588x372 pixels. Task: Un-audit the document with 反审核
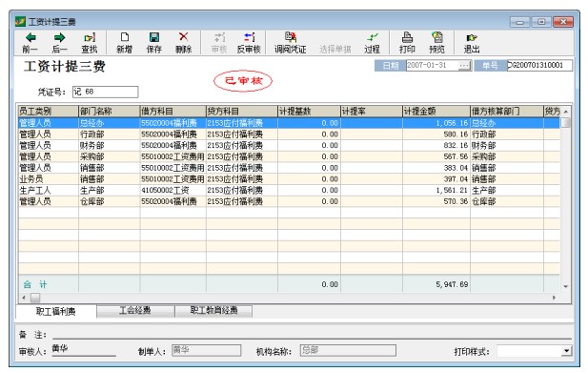pos(249,43)
